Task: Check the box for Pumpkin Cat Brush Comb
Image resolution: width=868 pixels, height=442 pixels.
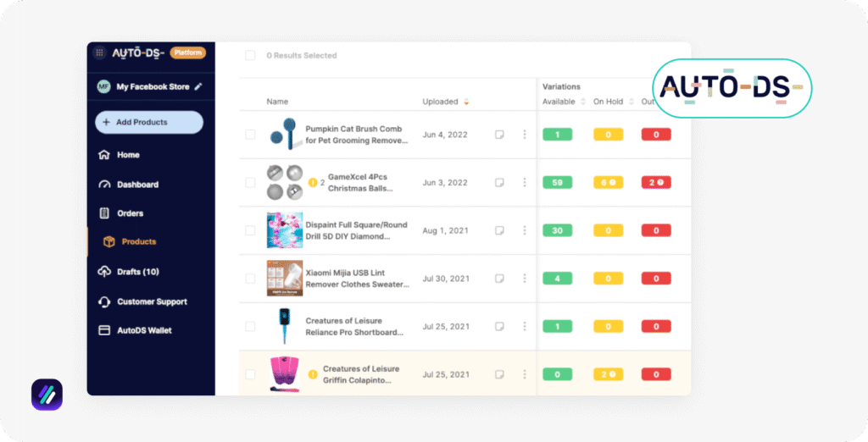Action: click(250, 135)
